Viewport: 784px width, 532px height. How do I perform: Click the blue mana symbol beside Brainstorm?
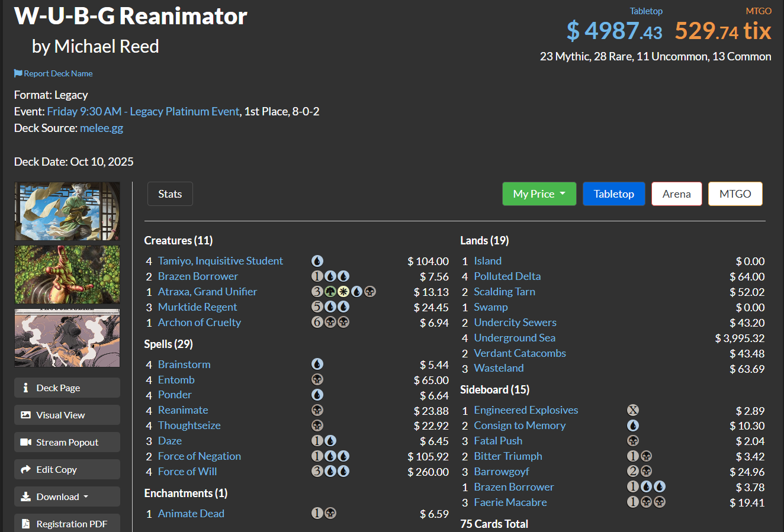(x=317, y=365)
